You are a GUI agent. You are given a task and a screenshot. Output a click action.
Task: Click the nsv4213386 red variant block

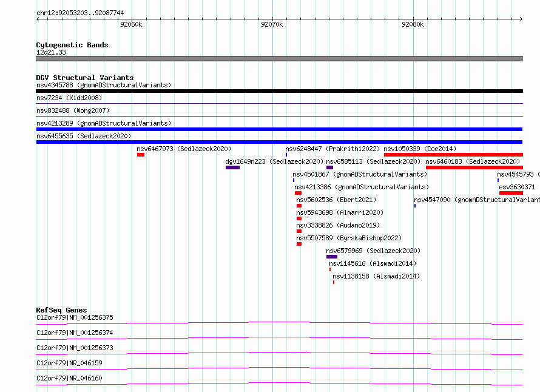click(299, 193)
